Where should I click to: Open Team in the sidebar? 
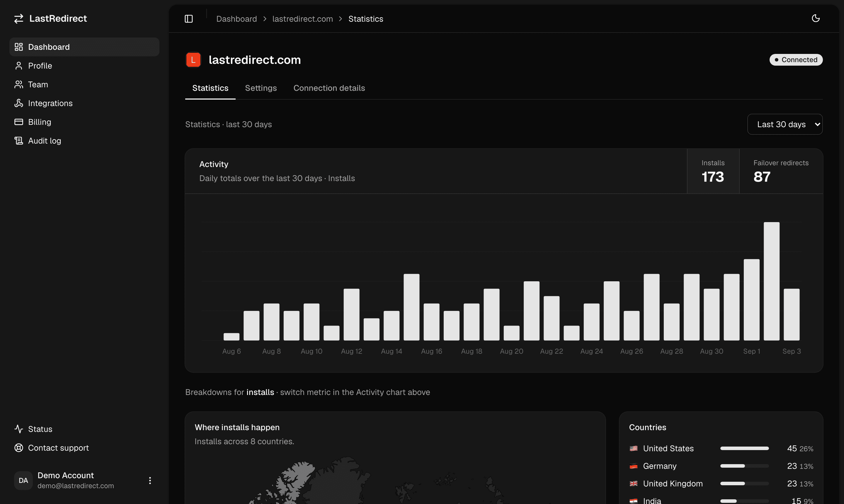click(x=84, y=84)
